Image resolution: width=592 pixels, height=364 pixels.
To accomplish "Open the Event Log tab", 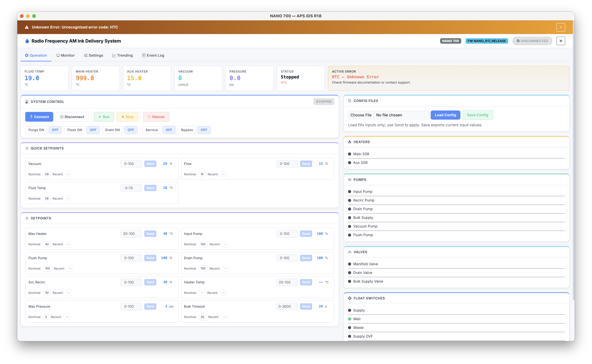I will 153,55.
